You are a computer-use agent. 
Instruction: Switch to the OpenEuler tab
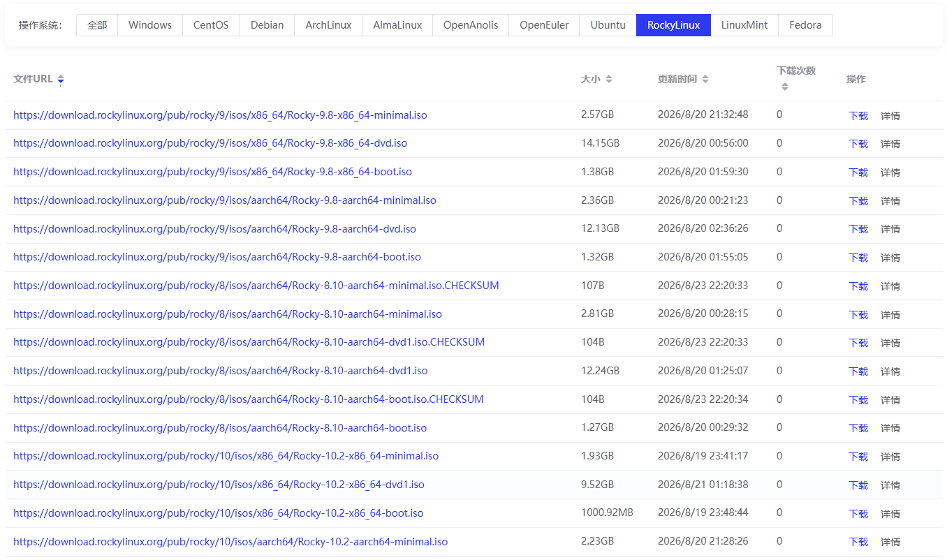point(544,25)
